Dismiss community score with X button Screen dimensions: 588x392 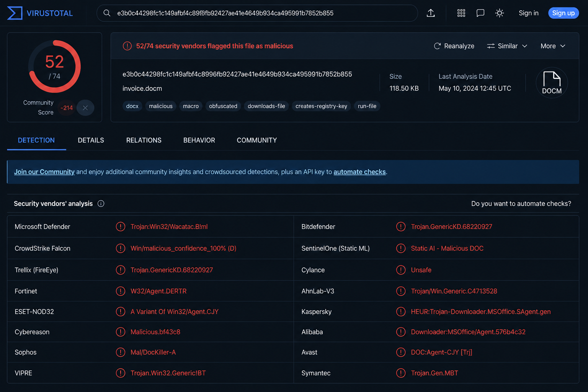(x=85, y=108)
